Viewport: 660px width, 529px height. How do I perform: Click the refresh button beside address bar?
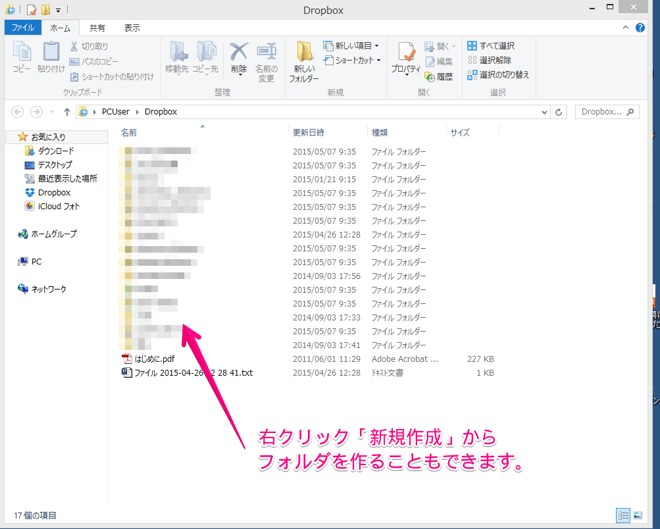tap(559, 113)
